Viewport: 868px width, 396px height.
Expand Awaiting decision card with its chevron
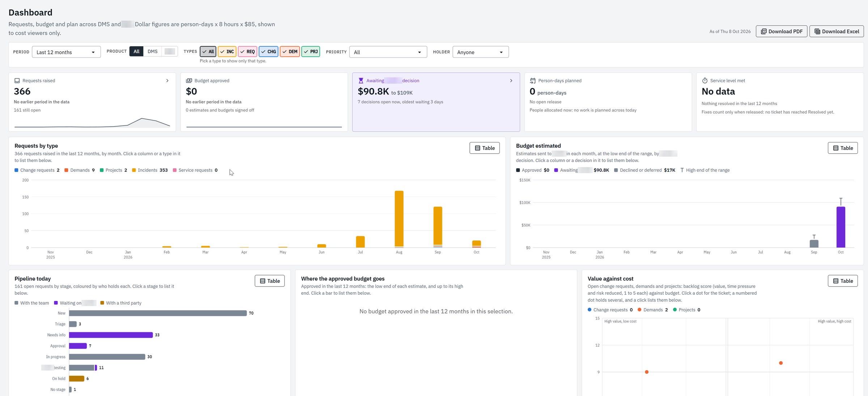pyautogui.click(x=511, y=81)
